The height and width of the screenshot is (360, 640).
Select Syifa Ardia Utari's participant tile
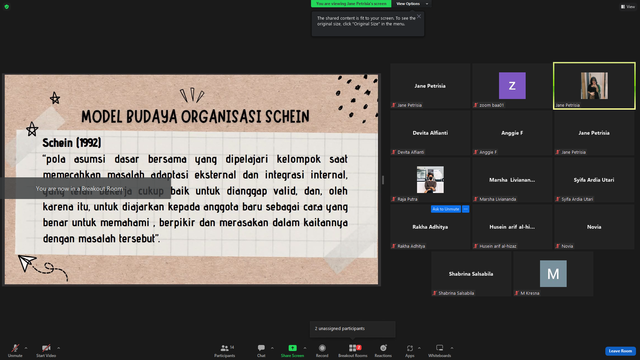click(594, 180)
